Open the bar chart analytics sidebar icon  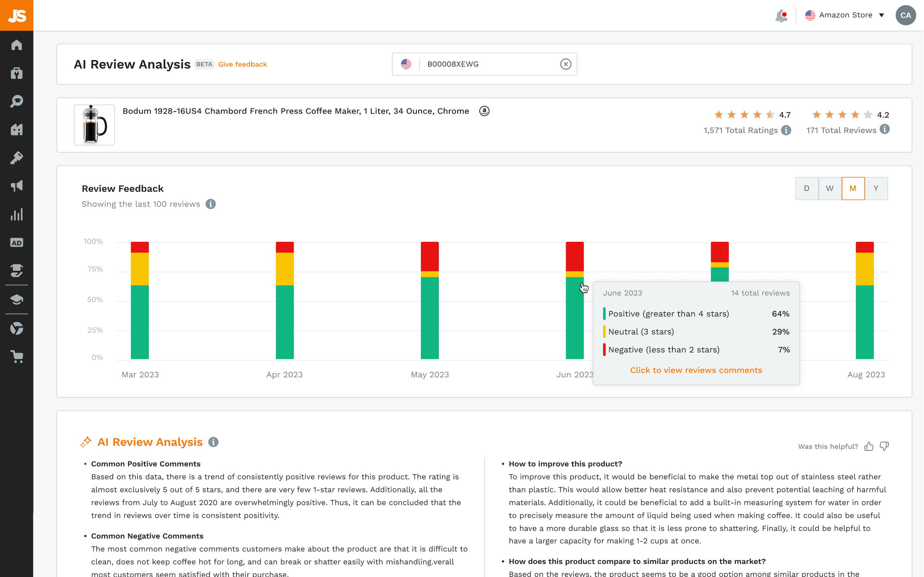(17, 214)
